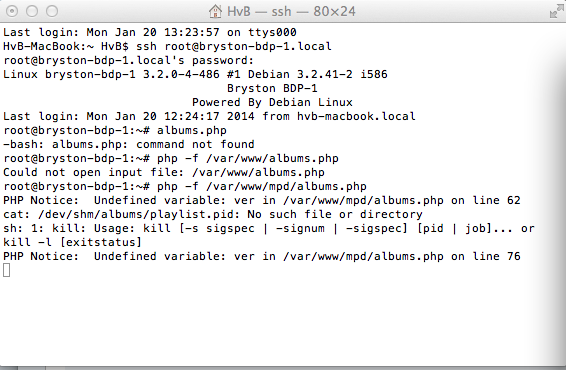Screen dimensions: 566x370
Task: Click the empty terminal area below the cursor
Action: [282, 321]
